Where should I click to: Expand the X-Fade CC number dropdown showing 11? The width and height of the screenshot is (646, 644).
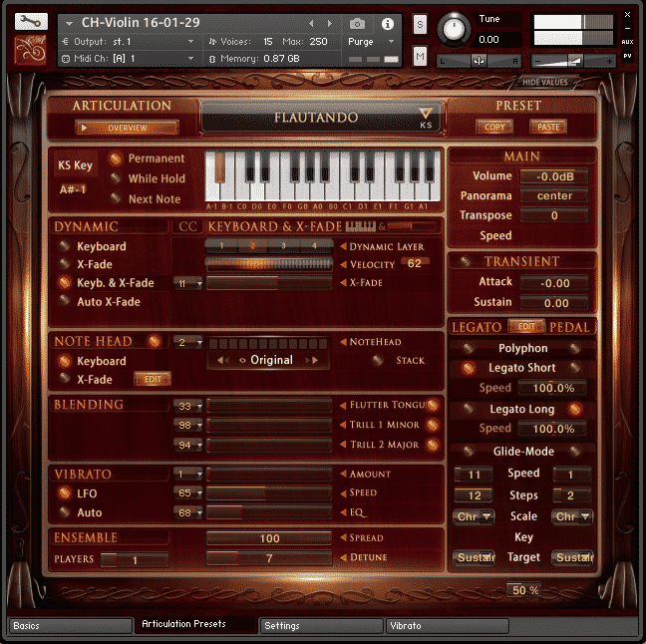coord(188,283)
